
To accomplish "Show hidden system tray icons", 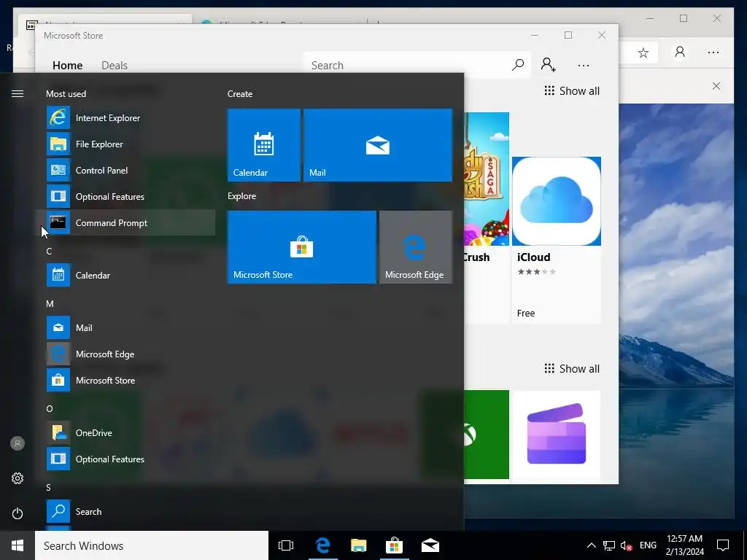I will 591,545.
